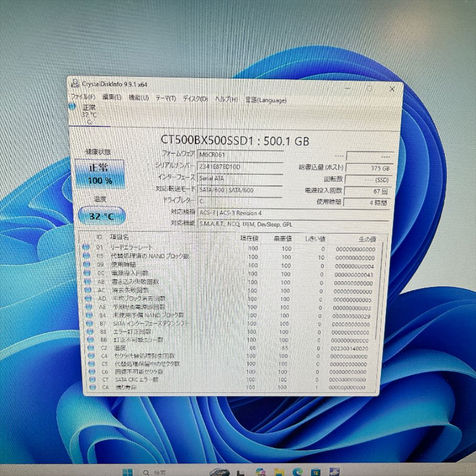Open the テーマ(T) menu
This screenshot has width=476, height=476.
point(166,98)
